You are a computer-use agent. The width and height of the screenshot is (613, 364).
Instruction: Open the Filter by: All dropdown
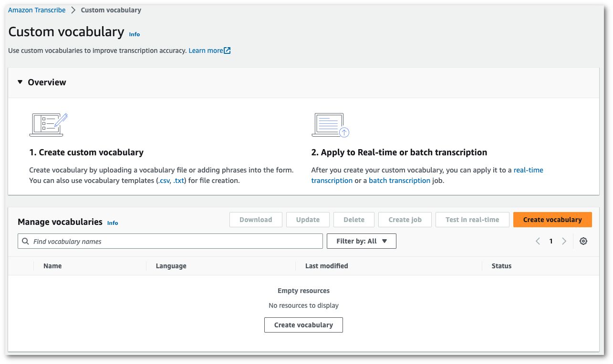coord(361,241)
